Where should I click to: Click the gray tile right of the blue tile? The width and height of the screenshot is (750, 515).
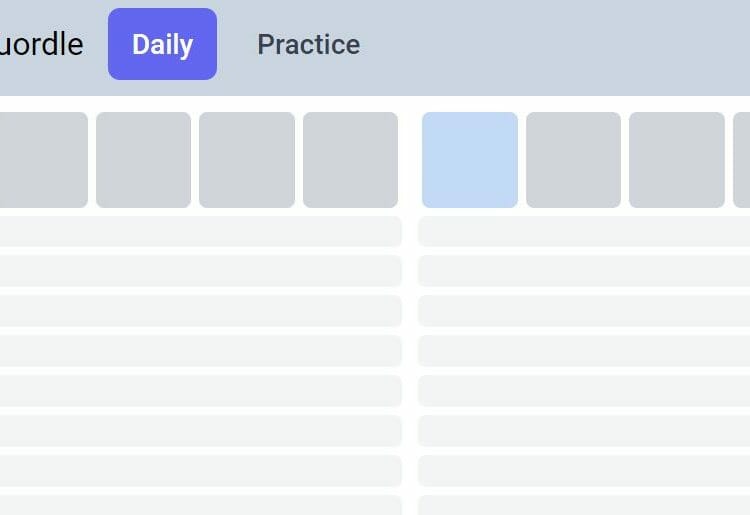point(574,160)
